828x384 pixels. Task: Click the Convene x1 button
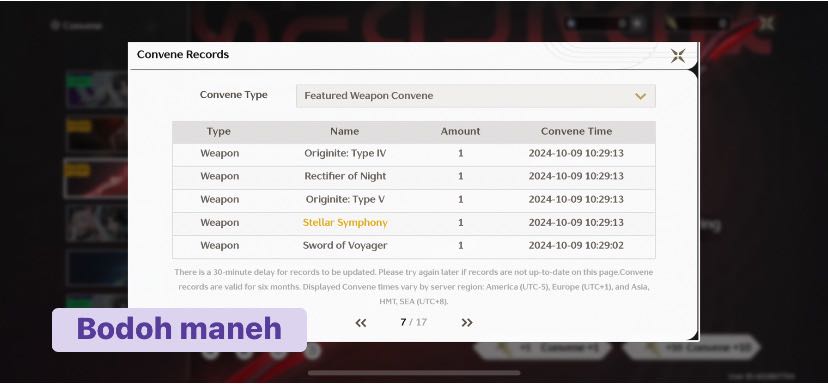(x=542, y=349)
